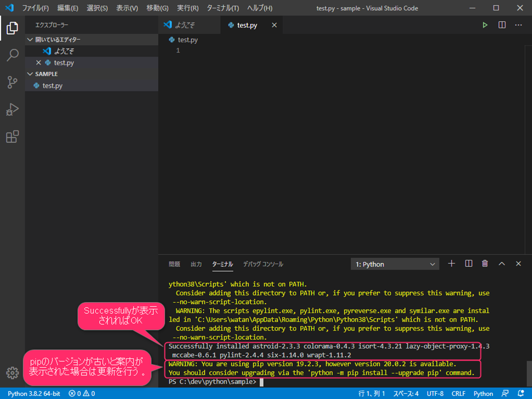The image size is (532, 399).
Task: Click test.py in the editor breadcrumb
Action: 188,40
